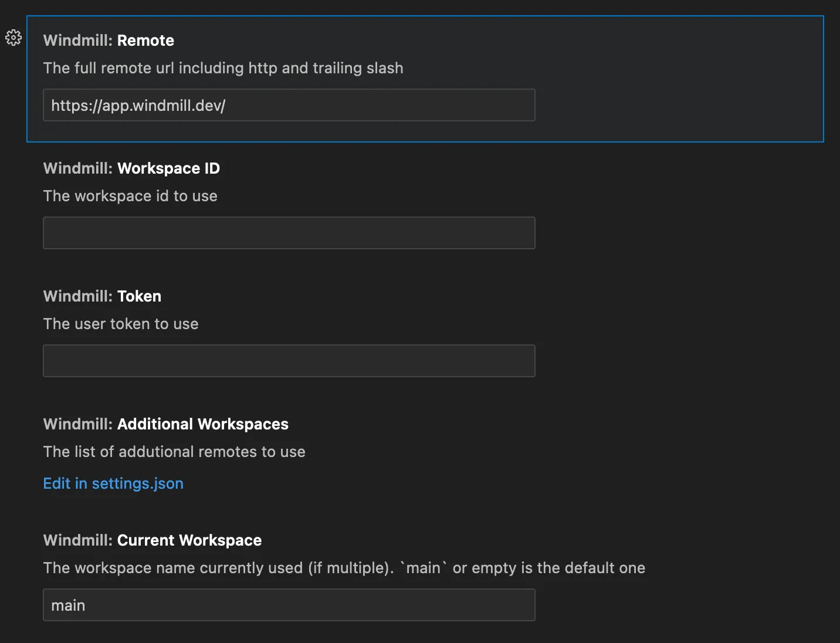The width and height of the screenshot is (840, 643).
Task: Click the list of additional remotes description
Action: coord(174,452)
